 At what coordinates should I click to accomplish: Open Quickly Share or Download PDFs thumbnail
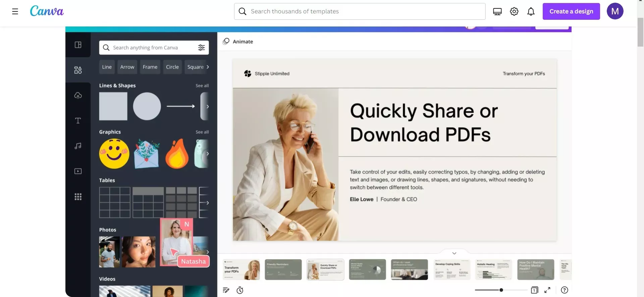point(325,270)
